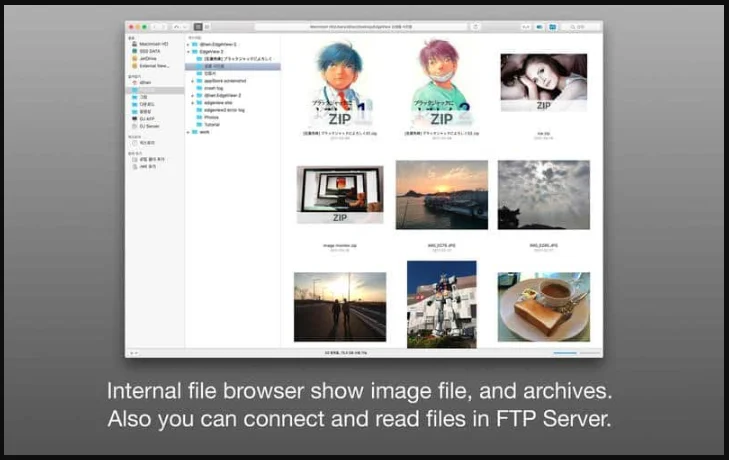
Task: Open the image monitor zip thumbnail
Action: coord(340,194)
